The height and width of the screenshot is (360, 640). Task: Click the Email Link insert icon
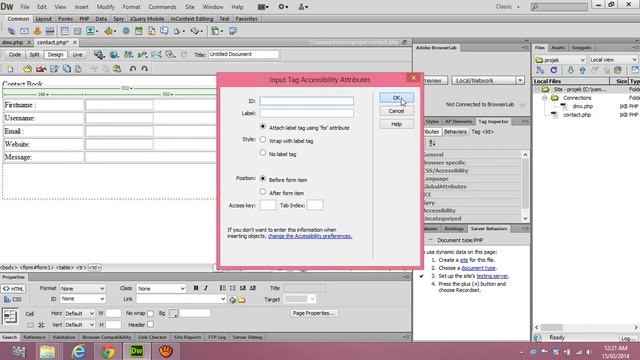pyautogui.click(x=24, y=31)
